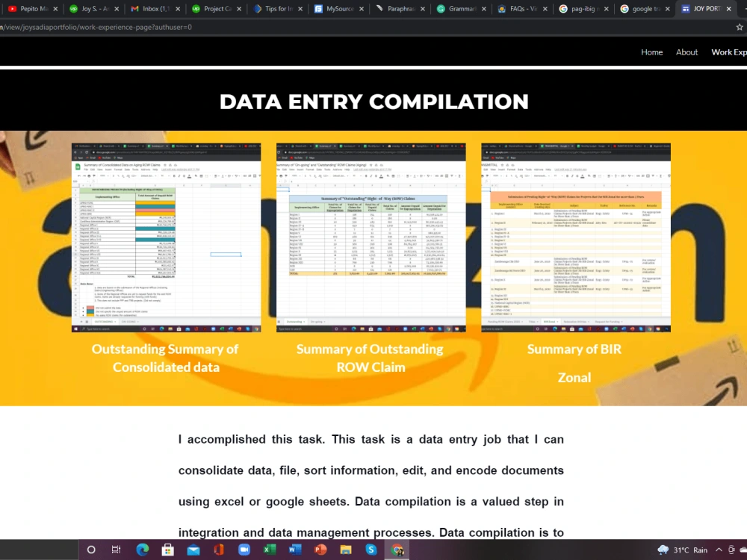
Task: Switch to Chrome in the taskbar
Action: 397,550
